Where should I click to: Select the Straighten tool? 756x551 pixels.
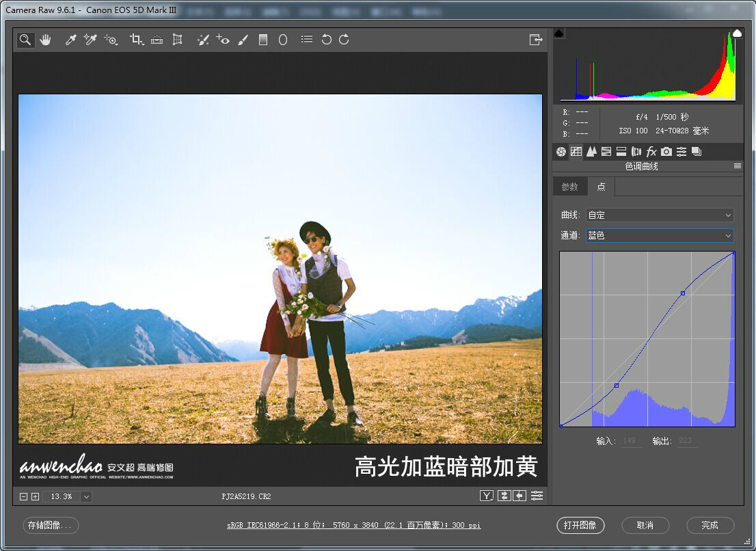157,40
